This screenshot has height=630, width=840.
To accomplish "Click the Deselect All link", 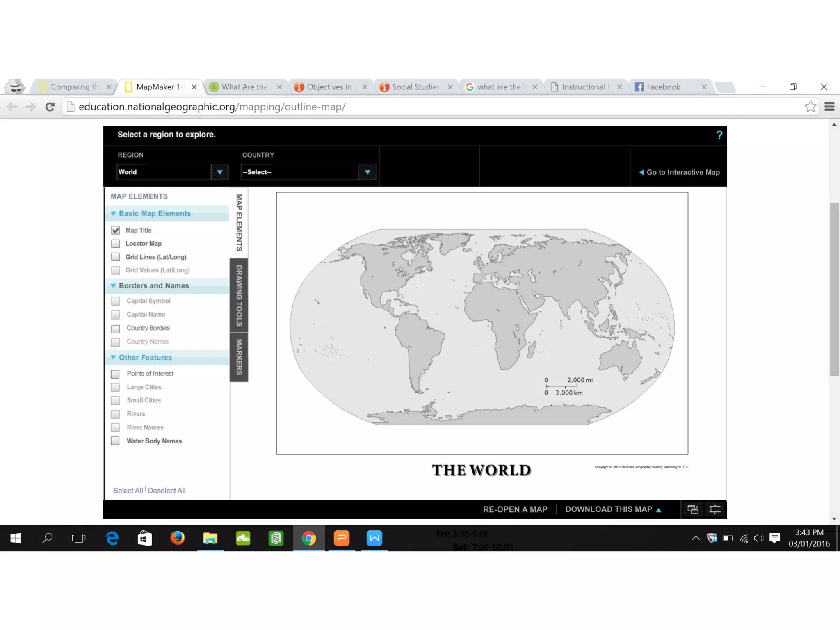I will click(x=167, y=491).
